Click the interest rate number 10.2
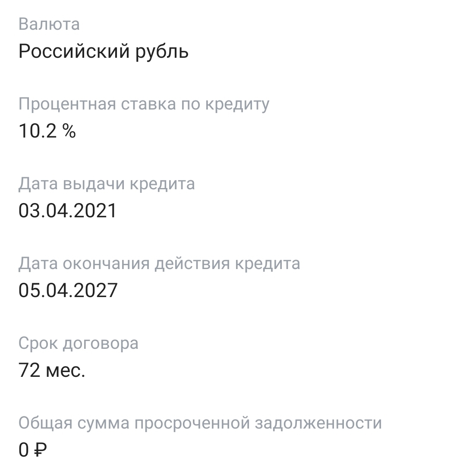Image resolution: width=466 pixels, height=476 pixels. pyautogui.click(x=38, y=131)
